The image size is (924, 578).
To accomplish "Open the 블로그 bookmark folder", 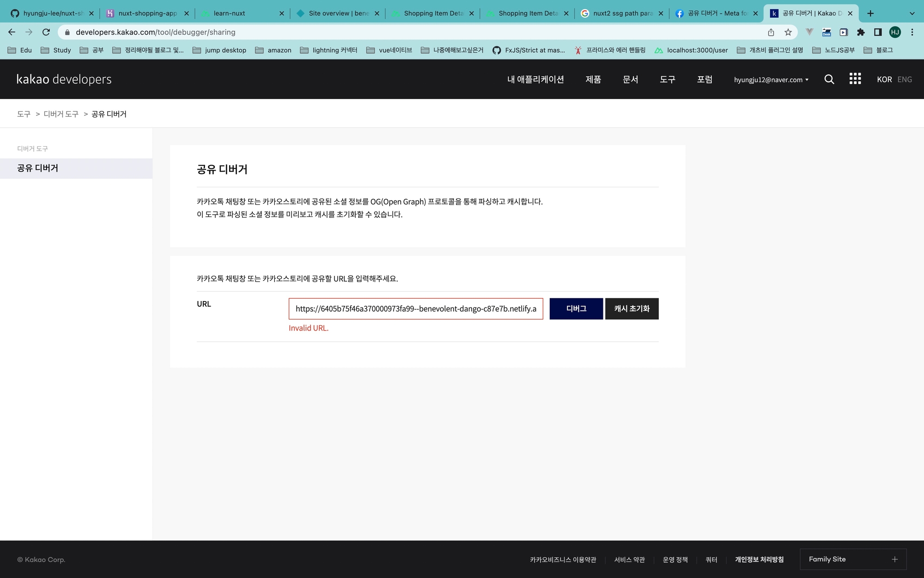I will tap(878, 50).
